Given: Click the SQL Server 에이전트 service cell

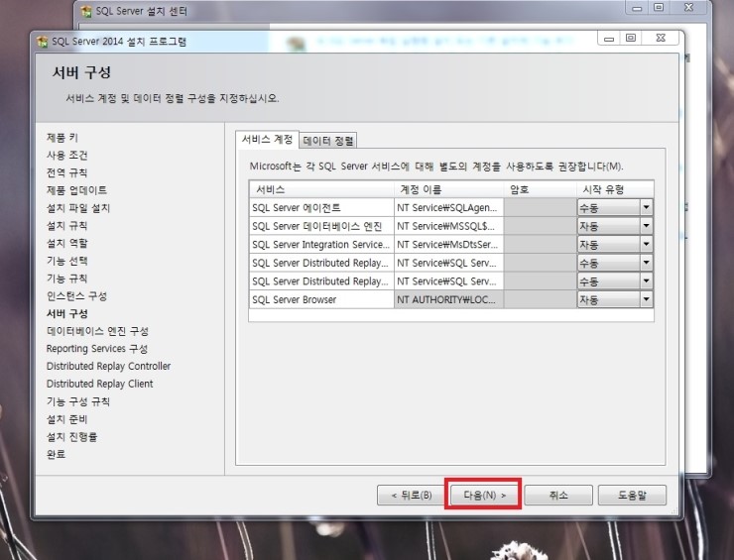Looking at the screenshot, I should click(x=321, y=208).
